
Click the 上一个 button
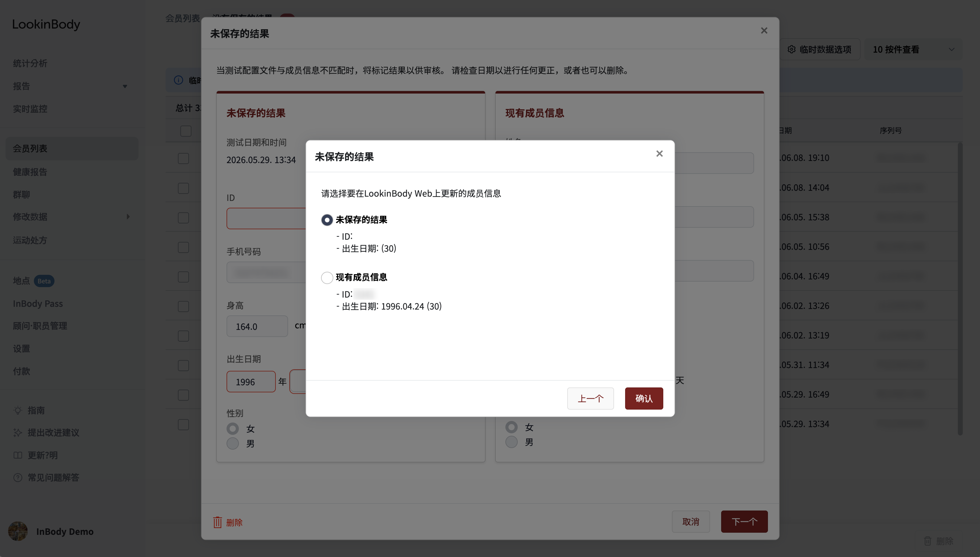point(591,398)
